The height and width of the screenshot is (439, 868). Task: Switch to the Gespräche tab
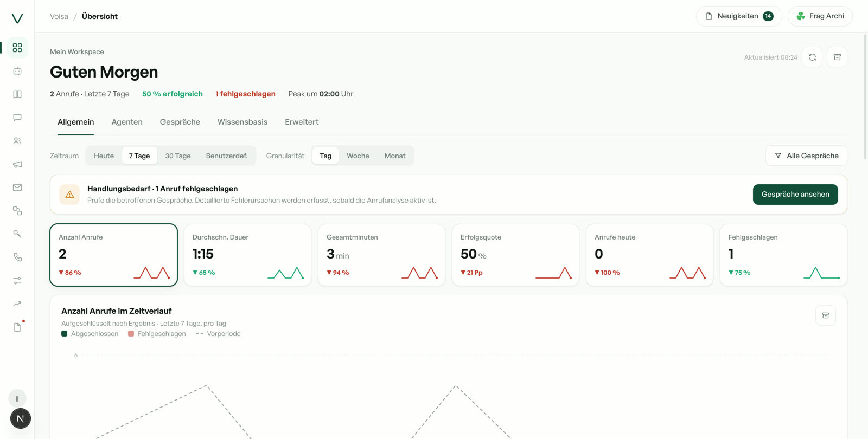(180, 122)
